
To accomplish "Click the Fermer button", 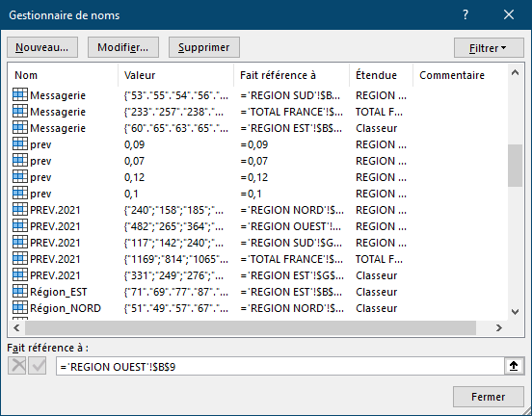I will coord(489,397).
